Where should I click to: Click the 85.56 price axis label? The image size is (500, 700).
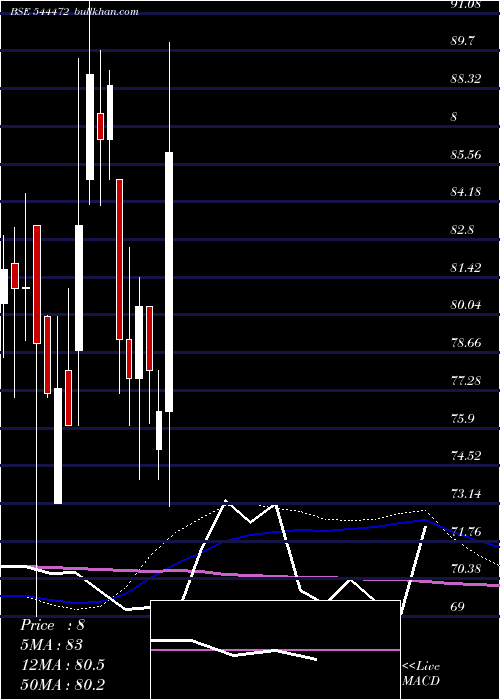coord(466,155)
